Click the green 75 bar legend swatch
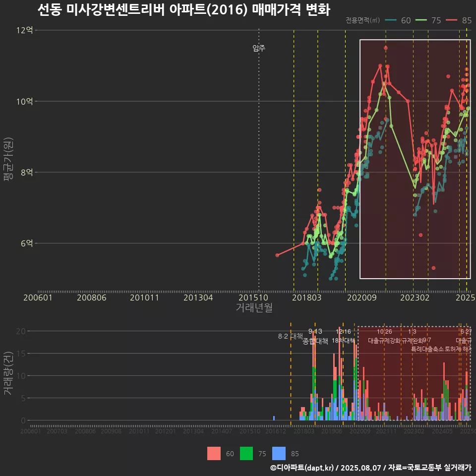 (246, 454)
